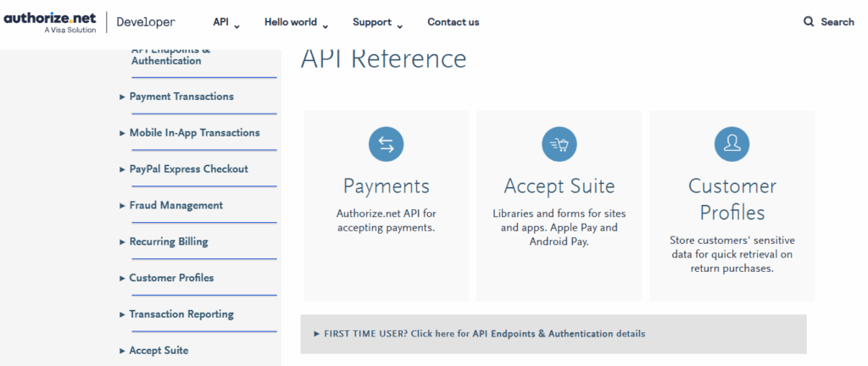Expand Transaction Reporting in sidebar
This screenshot has height=366, width=868.
(x=176, y=314)
